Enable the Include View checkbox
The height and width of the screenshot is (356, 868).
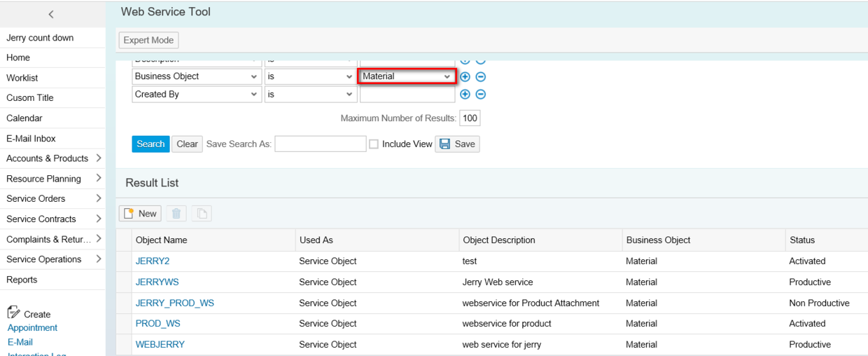[x=374, y=144]
